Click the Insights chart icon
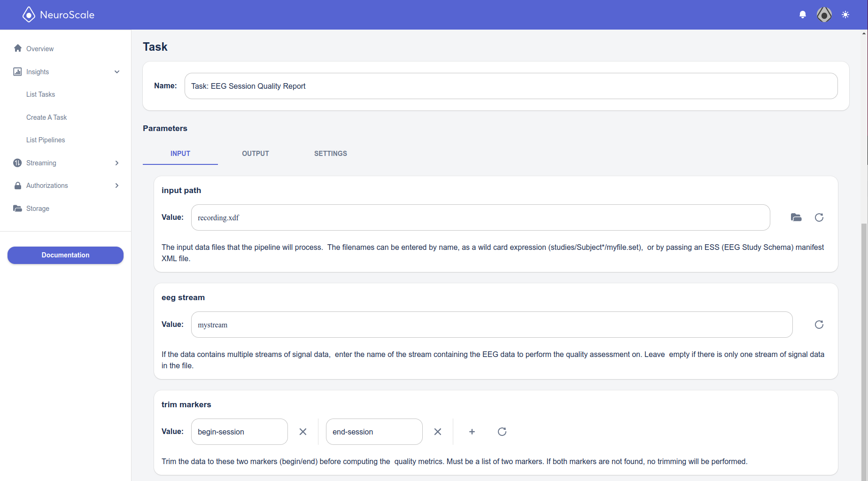This screenshot has width=868, height=481. (x=17, y=71)
